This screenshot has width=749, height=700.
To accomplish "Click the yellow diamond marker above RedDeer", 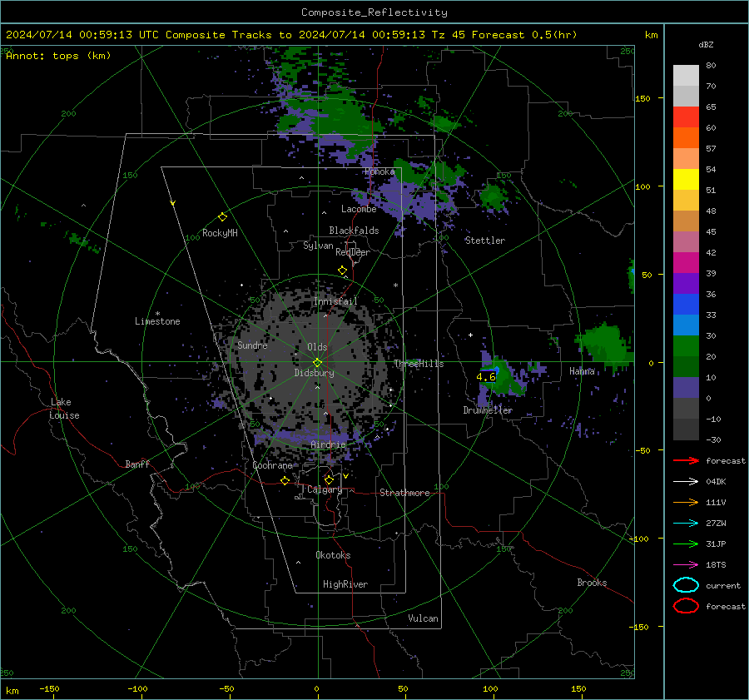I will click(x=342, y=271).
